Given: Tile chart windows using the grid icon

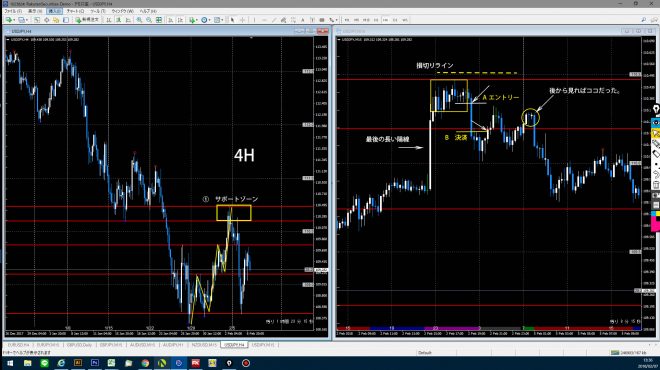Looking at the screenshot, I should tap(159, 20).
